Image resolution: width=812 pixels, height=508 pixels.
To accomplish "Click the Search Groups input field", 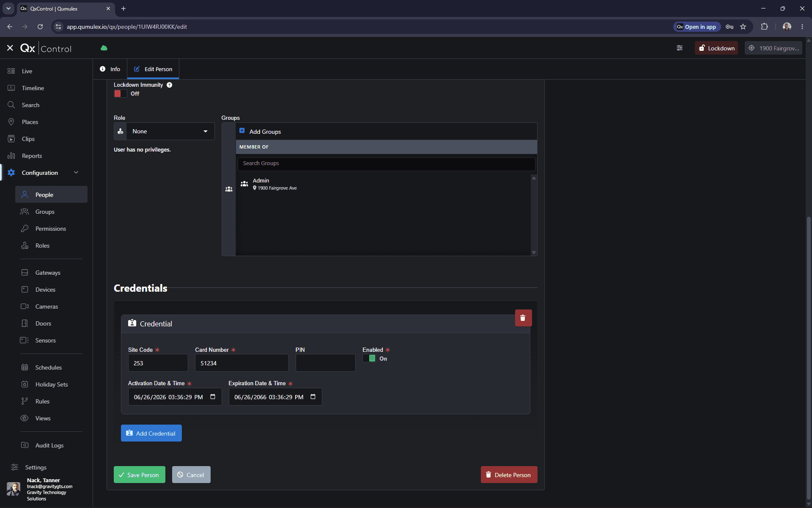I will pyautogui.click(x=387, y=164).
